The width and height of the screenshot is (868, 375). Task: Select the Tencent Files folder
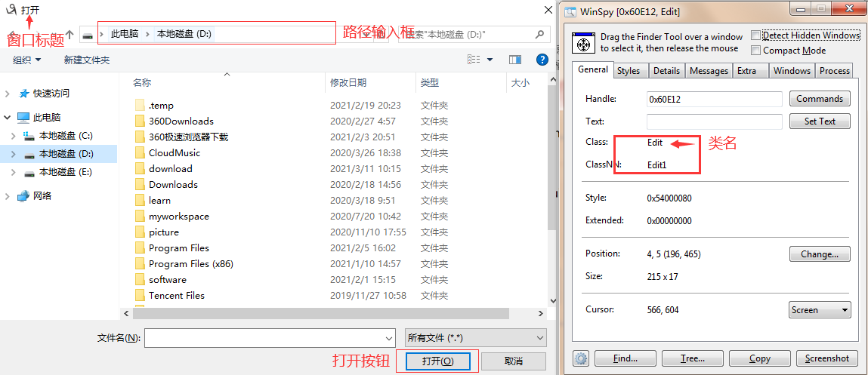pyautogui.click(x=177, y=295)
